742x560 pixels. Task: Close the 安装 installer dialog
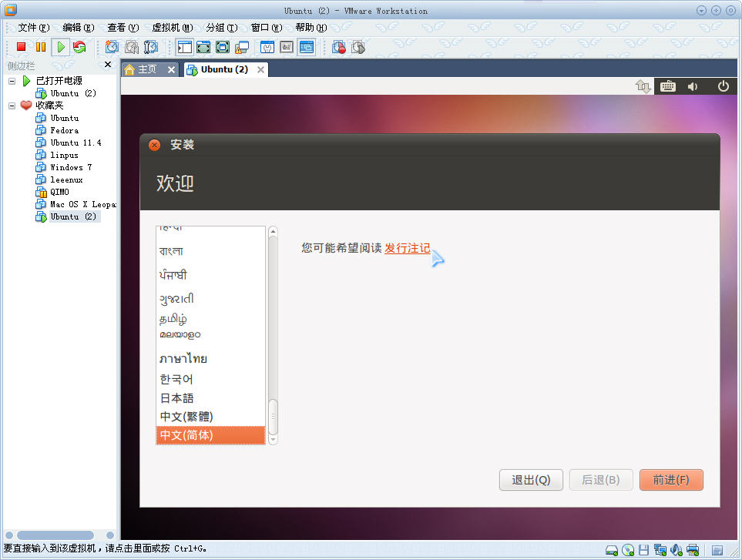click(x=154, y=145)
